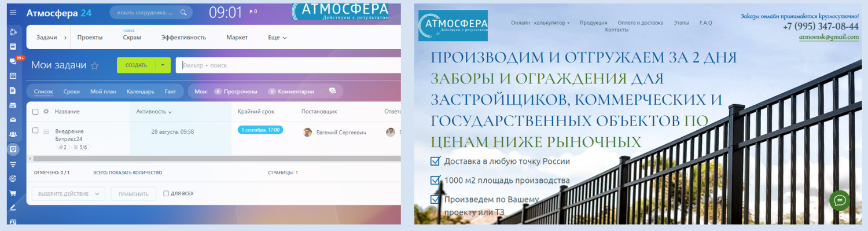Toggle the Просрочены counter filter
Screen dimensions: 868x231
tap(236, 91)
